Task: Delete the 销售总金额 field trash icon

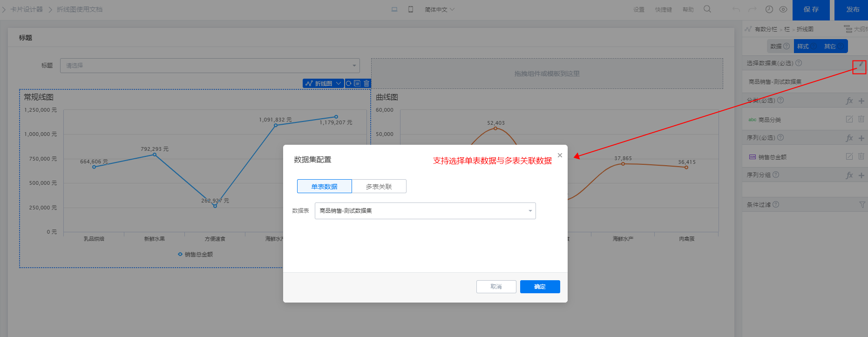Action: click(x=861, y=156)
